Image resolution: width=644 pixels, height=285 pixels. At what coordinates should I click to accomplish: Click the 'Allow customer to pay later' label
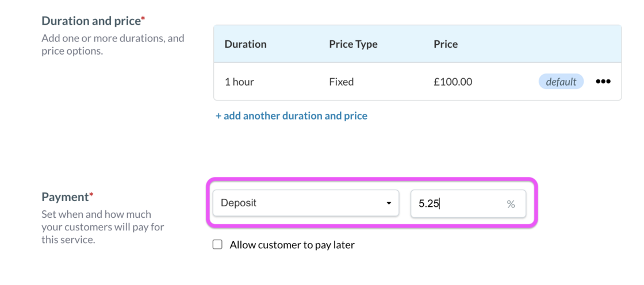[x=292, y=245]
